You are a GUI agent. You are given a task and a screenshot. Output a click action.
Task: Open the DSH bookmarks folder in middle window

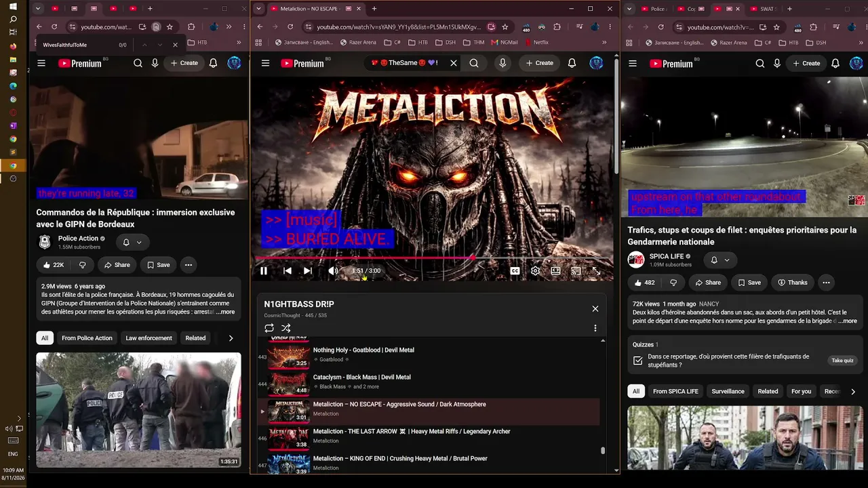445,42
